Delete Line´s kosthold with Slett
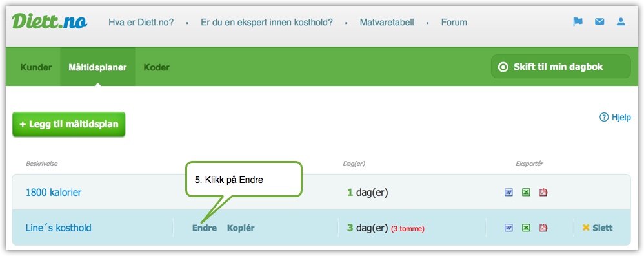The width and height of the screenshot is (644, 256). [597, 228]
